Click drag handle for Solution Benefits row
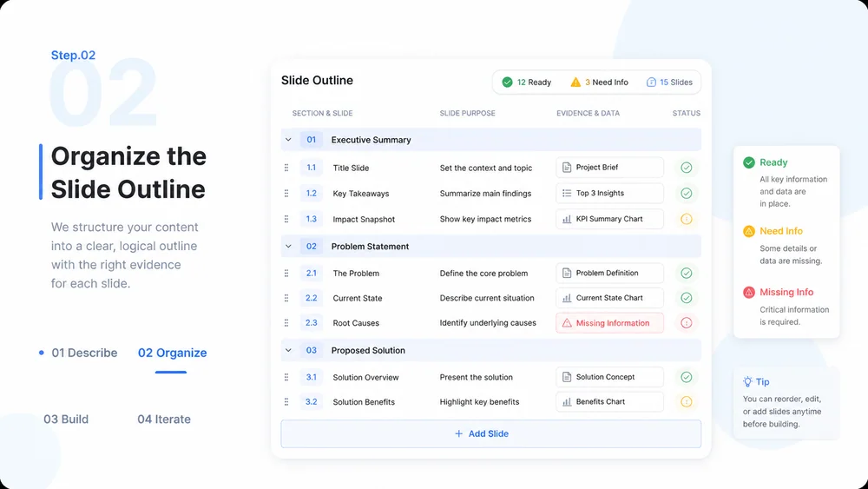This screenshot has width=868, height=489. [286, 401]
